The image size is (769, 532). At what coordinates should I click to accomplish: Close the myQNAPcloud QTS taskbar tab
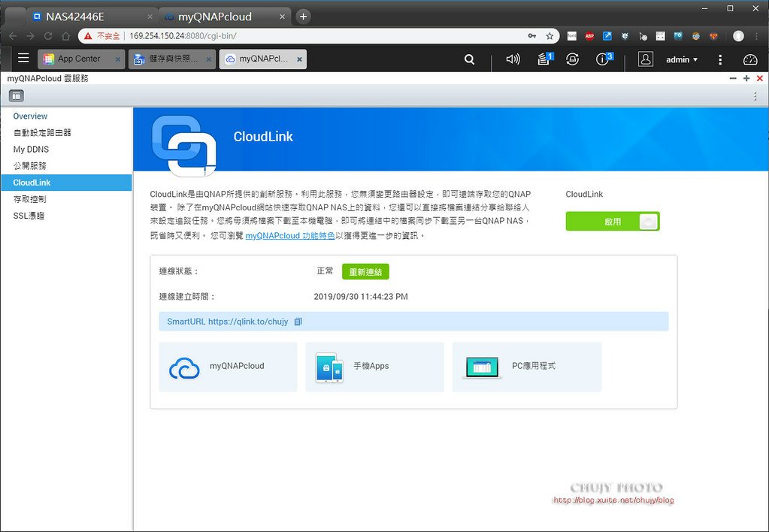(299, 59)
